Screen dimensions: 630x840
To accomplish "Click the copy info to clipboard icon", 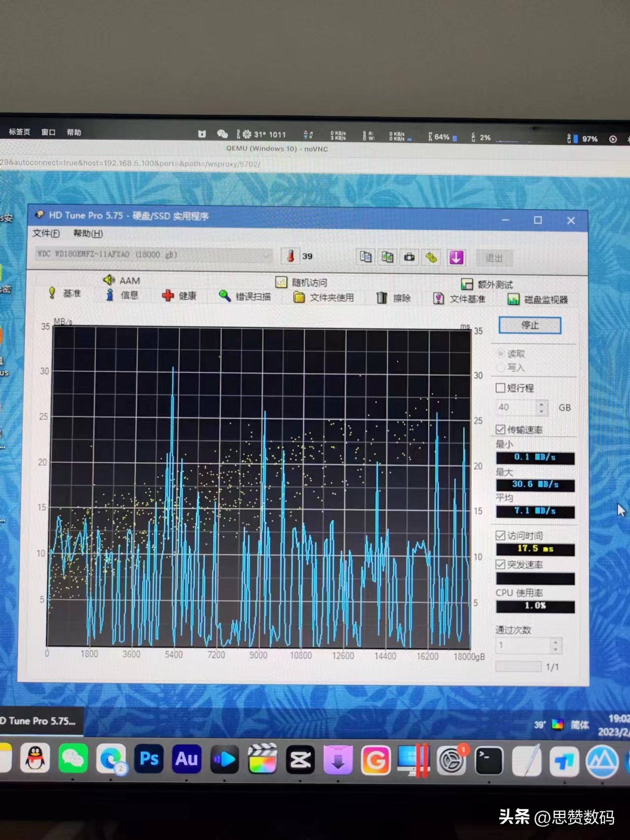I will click(x=365, y=257).
